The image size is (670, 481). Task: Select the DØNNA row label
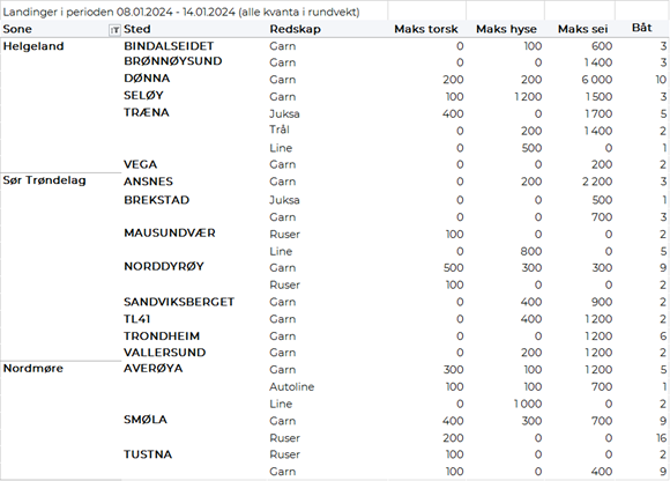click(147, 78)
